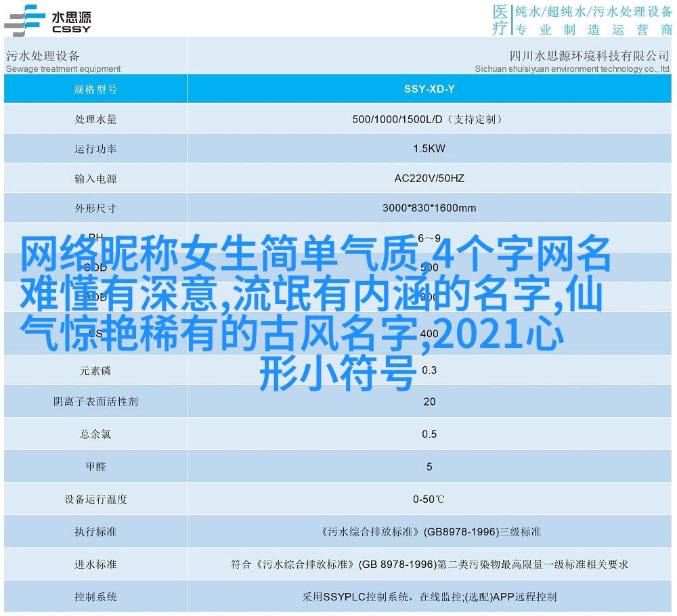Image resolution: width=677 pixels, height=616 pixels.
Task: Select the 处理水量 row label
Action: coord(95,119)
